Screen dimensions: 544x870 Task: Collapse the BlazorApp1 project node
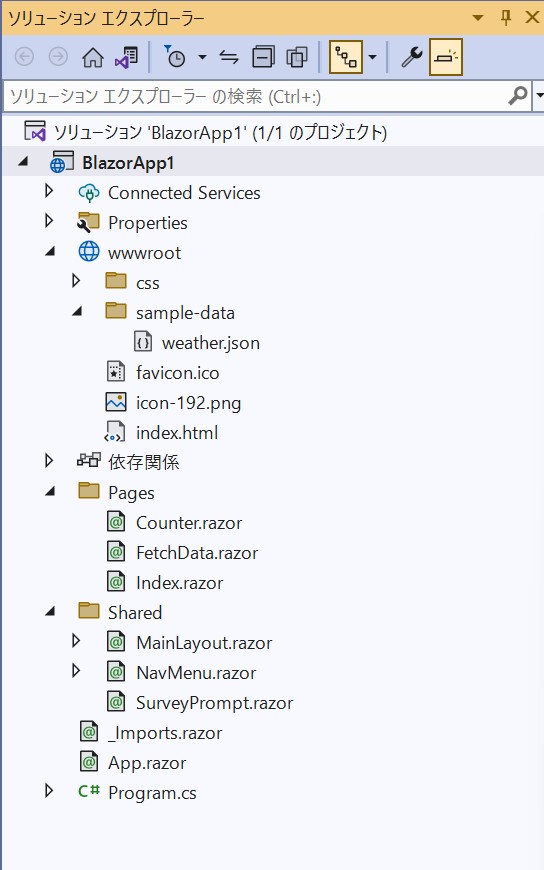23,162
